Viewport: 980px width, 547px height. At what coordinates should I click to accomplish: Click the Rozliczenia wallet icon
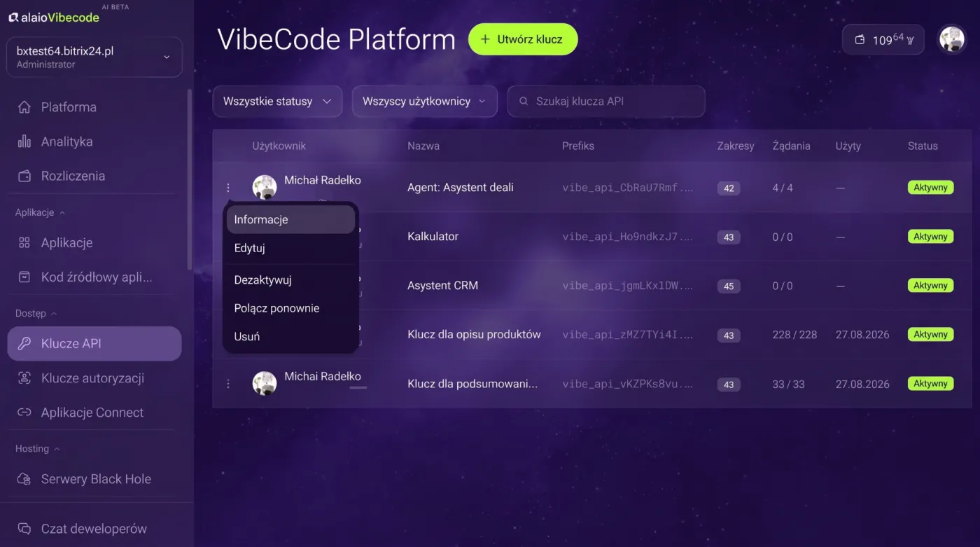pyautogui.click(x=24, y=176)
